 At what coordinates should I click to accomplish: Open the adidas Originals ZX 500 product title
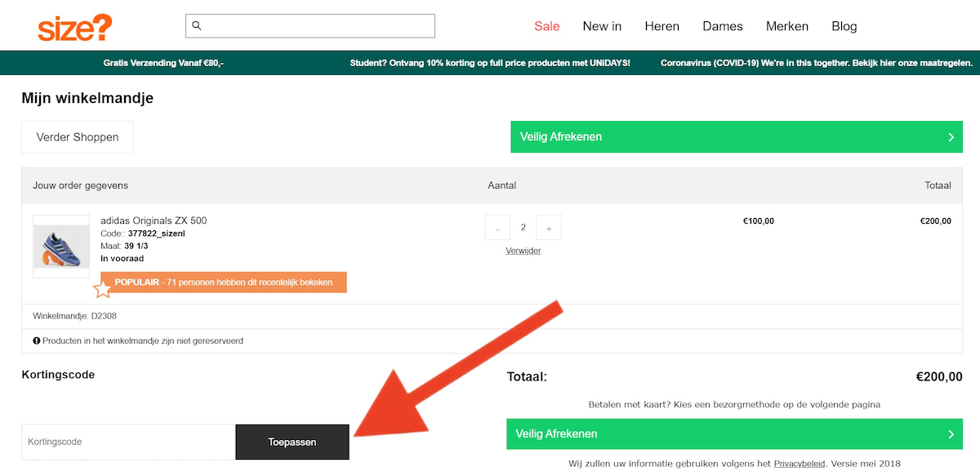pos(154,220)
